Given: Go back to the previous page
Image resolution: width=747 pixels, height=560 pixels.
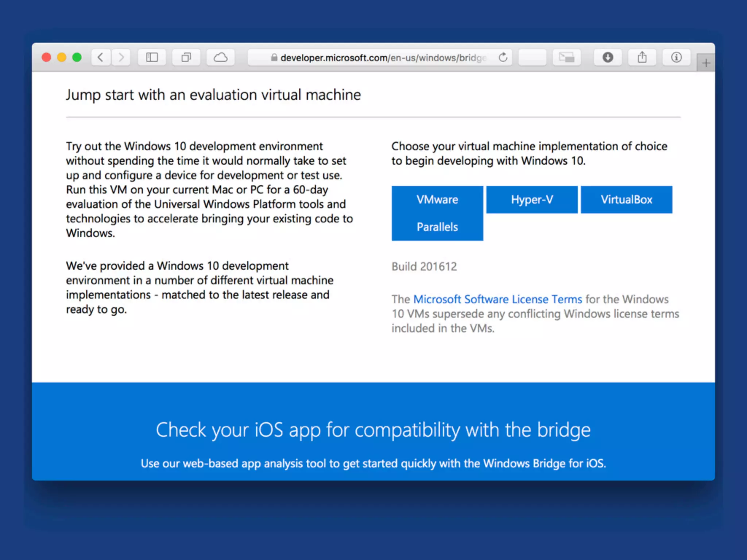Looking at the screenshot, I should click(101, 57).
